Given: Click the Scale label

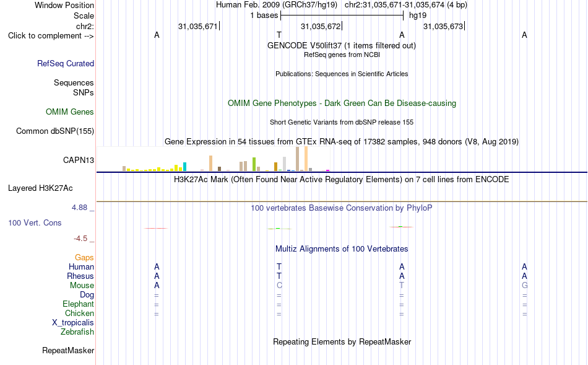Looking at the screenshot, I should point(84,15).
